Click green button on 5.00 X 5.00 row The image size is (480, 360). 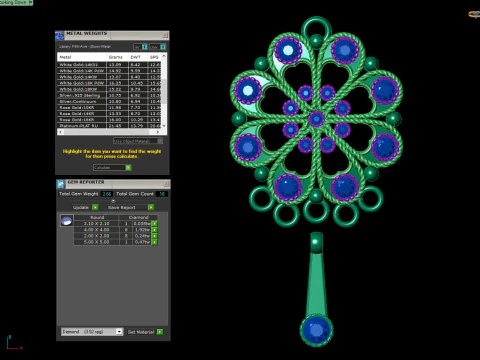tap(155, 242)
